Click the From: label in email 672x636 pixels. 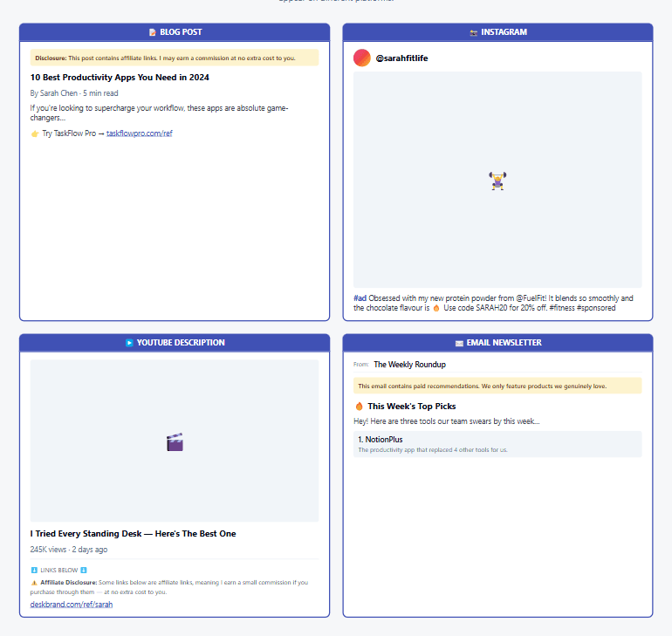pyautogui.click(x=360, y=365)
